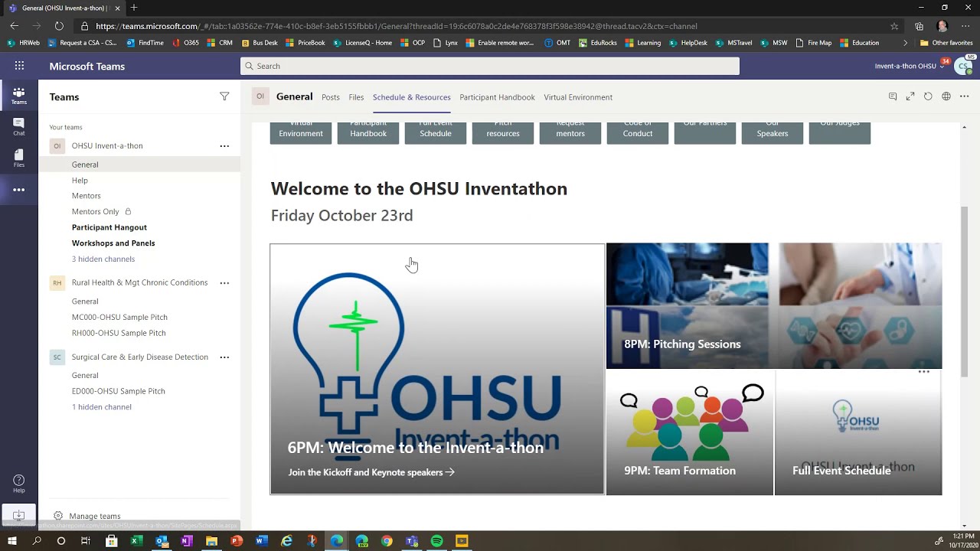Open Excel from the taskbar

(136, 541)
